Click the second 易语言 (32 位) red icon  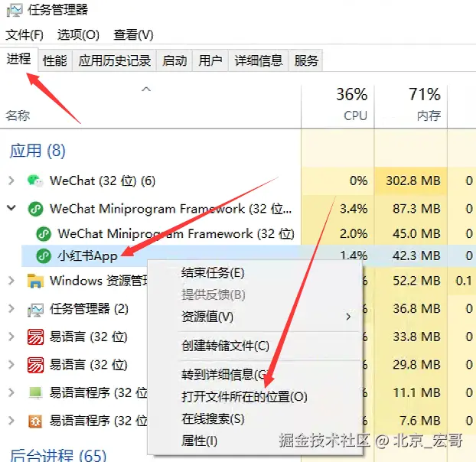coord(35,365)
